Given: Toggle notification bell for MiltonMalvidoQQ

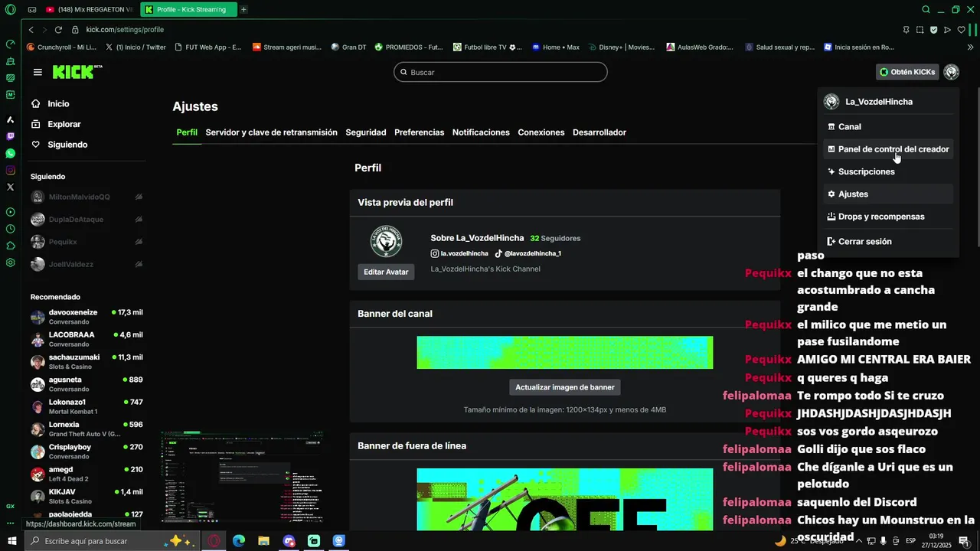Looking at the screenshot, I should tap(139, 197).
